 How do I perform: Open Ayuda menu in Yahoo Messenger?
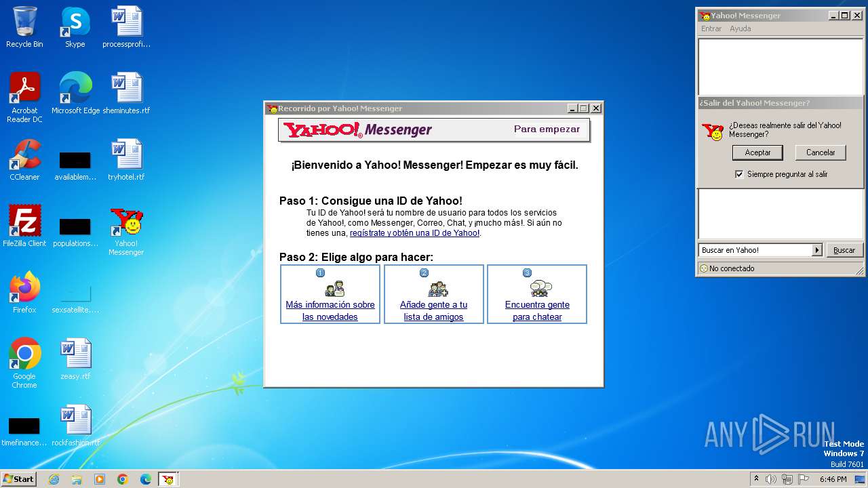tap(740, 28)
